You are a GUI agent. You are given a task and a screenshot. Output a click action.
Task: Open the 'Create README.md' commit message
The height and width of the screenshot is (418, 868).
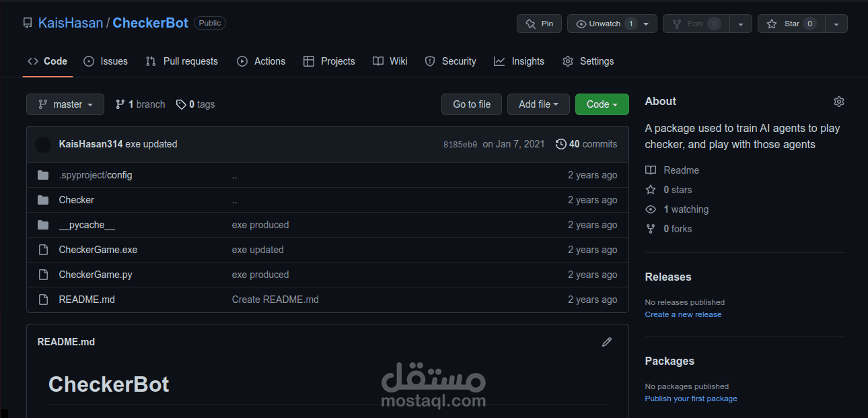[275, 300]
